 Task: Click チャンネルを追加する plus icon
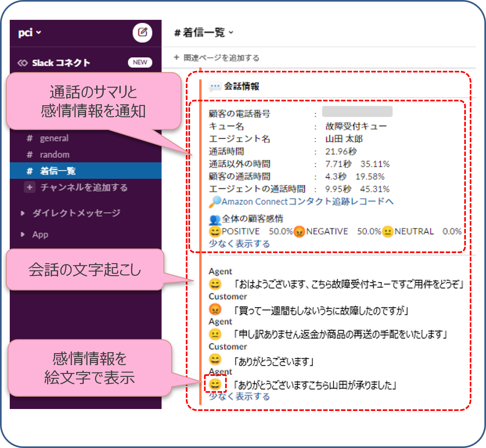click(30, 187)
